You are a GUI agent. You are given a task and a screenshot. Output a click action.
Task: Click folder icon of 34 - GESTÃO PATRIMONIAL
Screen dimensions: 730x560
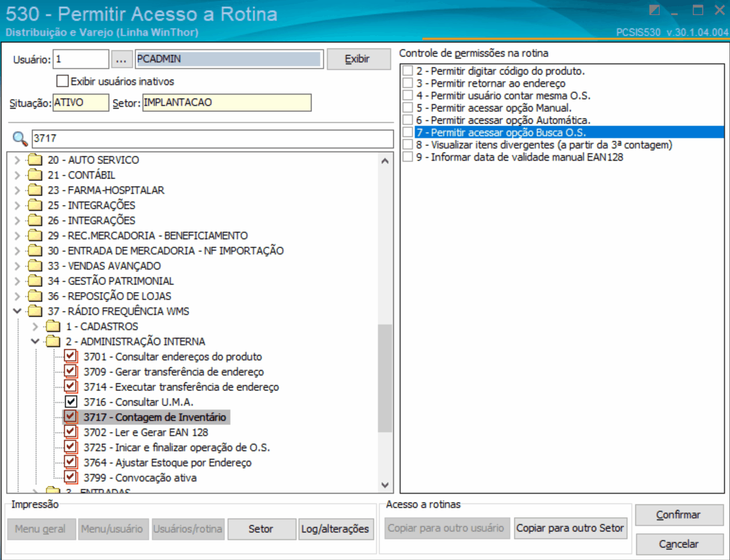35,281
